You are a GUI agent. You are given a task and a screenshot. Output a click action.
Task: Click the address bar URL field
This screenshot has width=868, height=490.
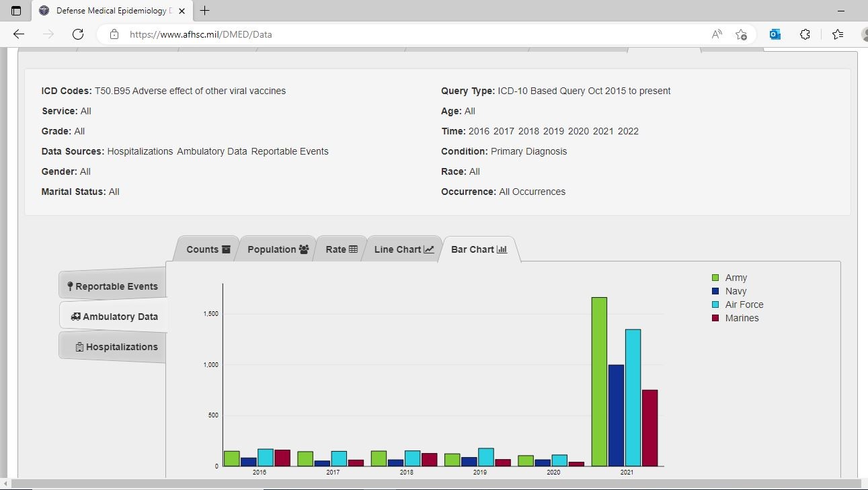[x=403, y=34]
